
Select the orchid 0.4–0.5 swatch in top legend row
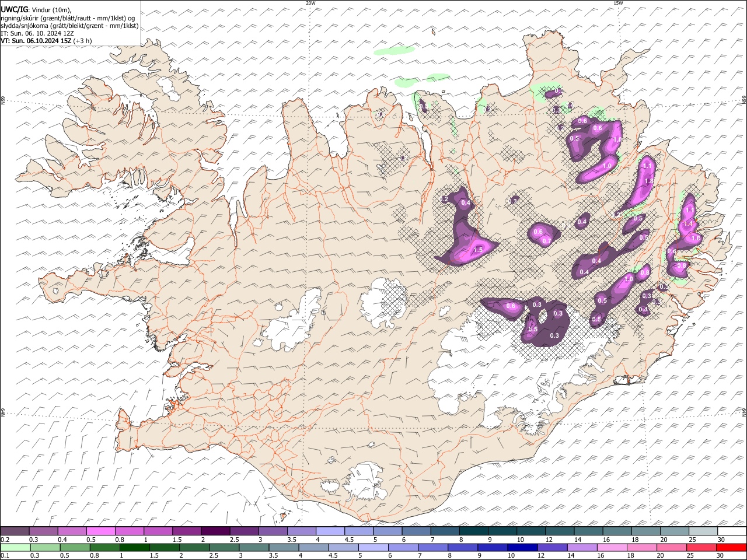pyautogui.click(x=72, y=531)
